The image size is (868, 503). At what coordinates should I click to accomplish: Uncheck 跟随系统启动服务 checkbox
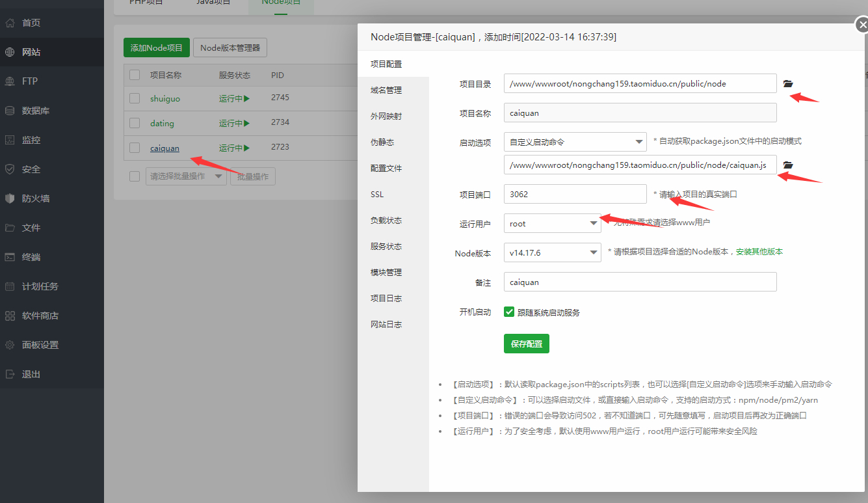(x=510, y=312)
